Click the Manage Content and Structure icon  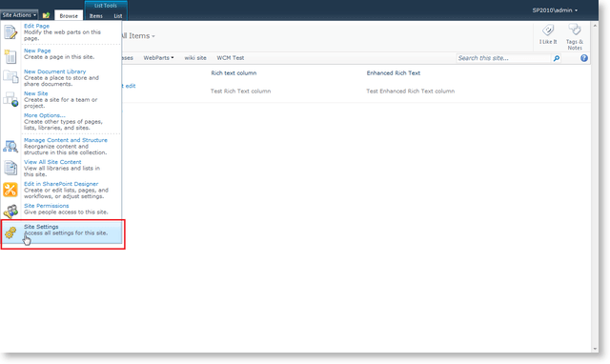10,146
